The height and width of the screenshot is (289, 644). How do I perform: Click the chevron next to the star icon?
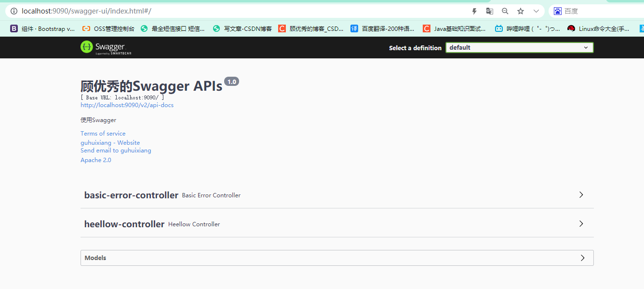(x=536, y=10)
